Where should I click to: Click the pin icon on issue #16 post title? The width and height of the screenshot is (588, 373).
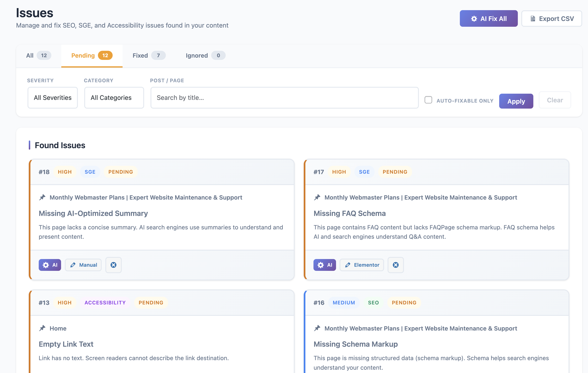317,328
